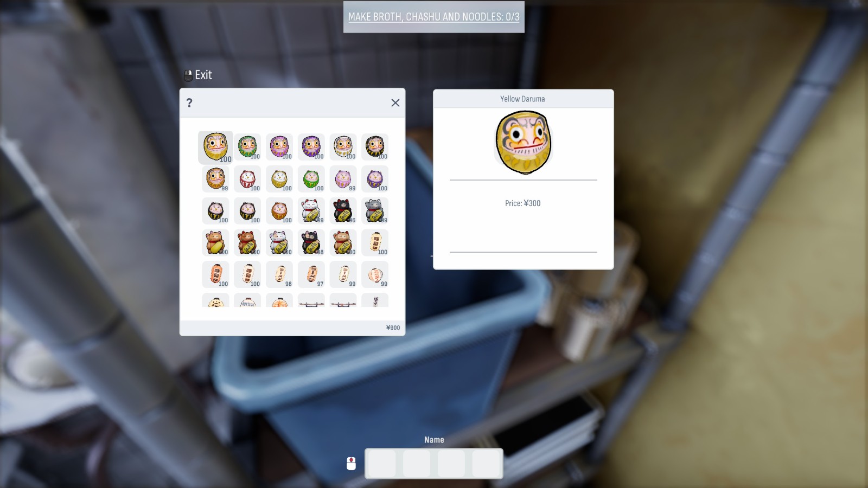Choose the small cream lantern with count 98
Viewport: 868px width, 488px height.
click(x=279, y=275)
